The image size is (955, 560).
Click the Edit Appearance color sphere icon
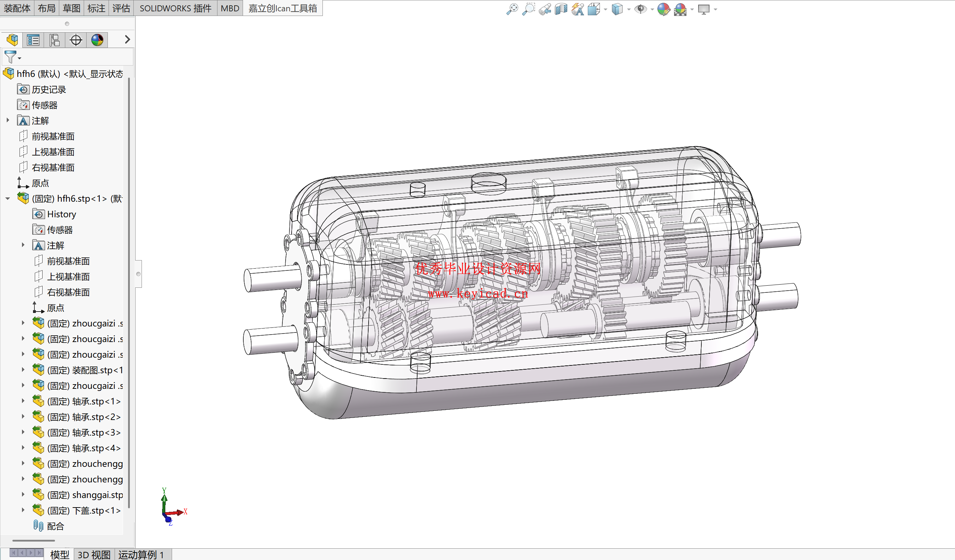(x=664, y=9)
